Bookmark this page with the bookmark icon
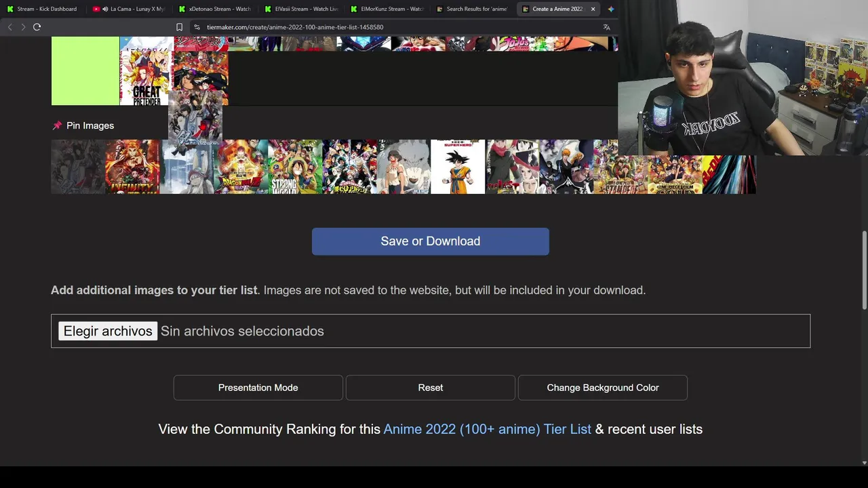This screenshot has height=488, width=868. [179, 27]
